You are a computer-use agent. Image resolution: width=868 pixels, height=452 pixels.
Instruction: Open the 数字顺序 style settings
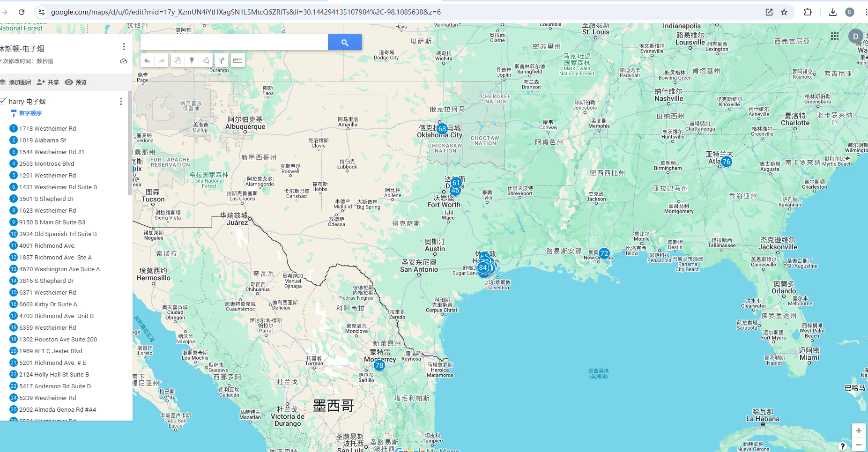pyautogui.click(x=30, y=113)
